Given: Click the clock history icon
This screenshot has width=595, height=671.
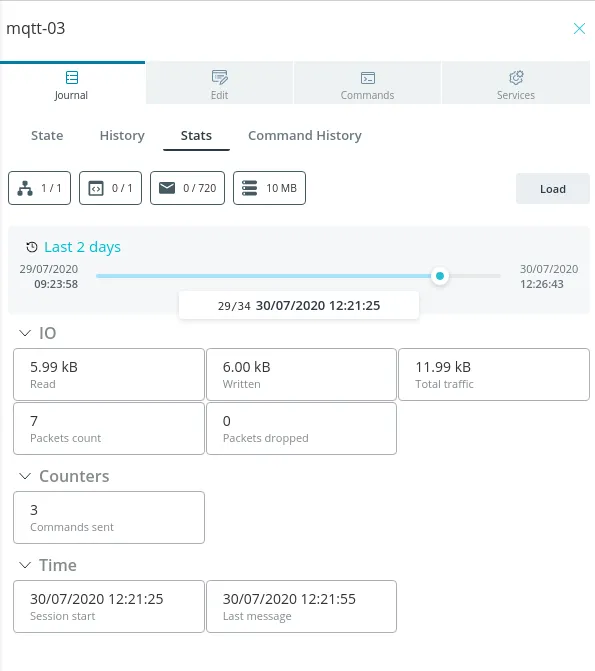Looking at the screenshot, I should (32, 247).
